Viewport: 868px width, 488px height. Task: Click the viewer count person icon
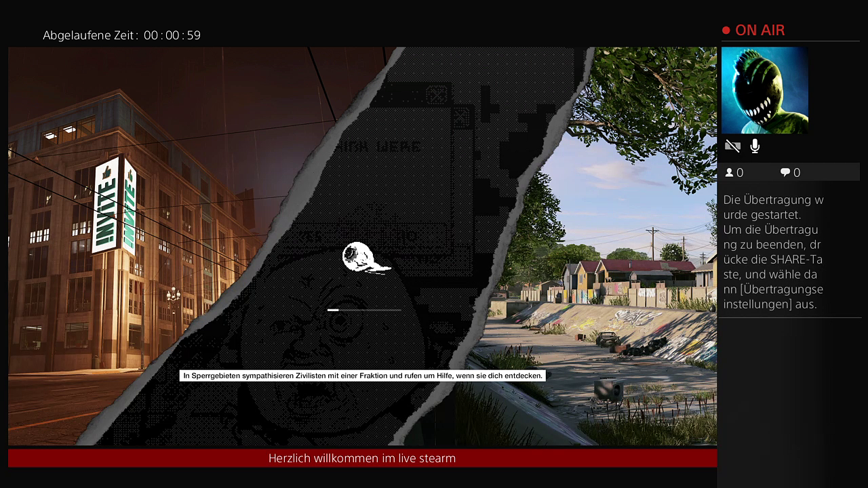(x=730, y=173)
